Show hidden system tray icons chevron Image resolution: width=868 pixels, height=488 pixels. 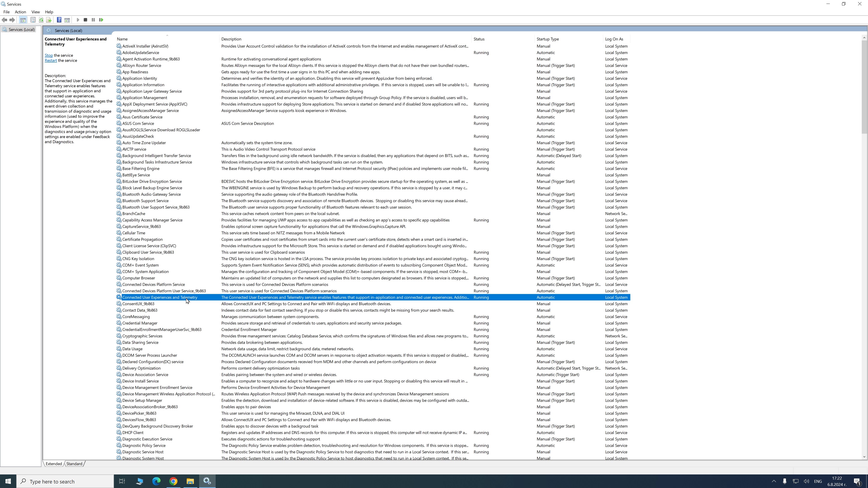(774, 481)
